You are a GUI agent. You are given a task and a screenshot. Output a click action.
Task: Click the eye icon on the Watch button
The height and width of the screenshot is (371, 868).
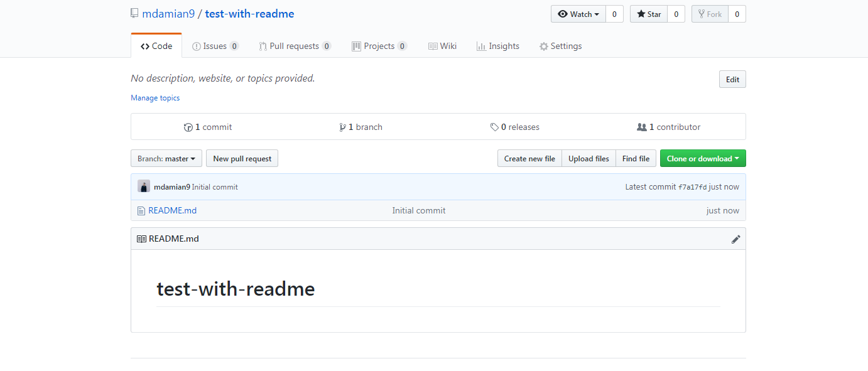[x=563, y=13]
